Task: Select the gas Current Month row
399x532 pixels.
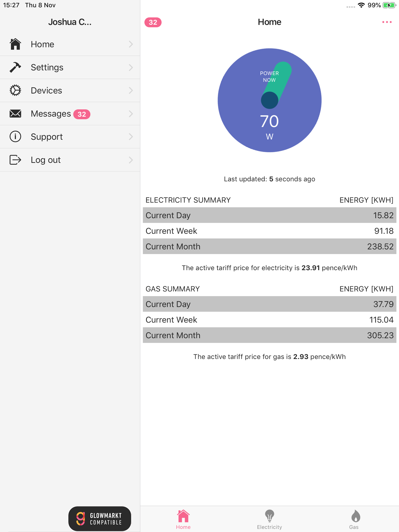Action: (x=269, y=335)
